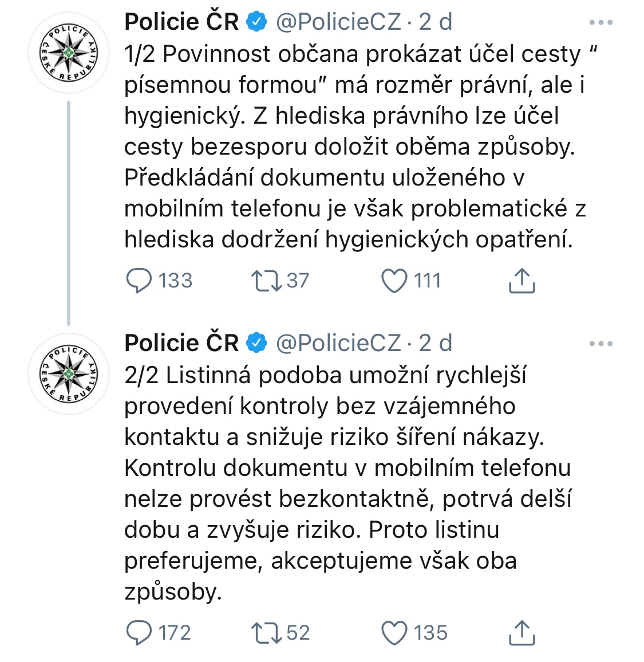Share the first tweet starting 1/2
Viewport: 644px width, 662px height.
click(522, 281)
